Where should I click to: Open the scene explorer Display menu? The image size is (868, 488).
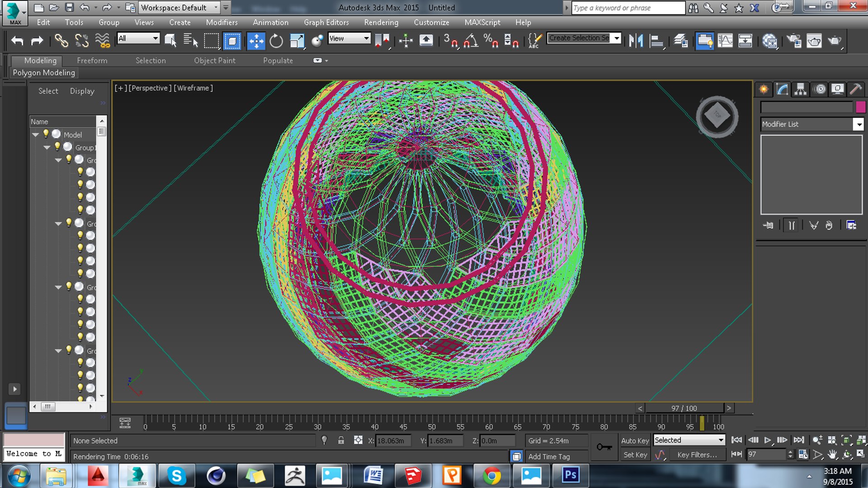(82, 91)
